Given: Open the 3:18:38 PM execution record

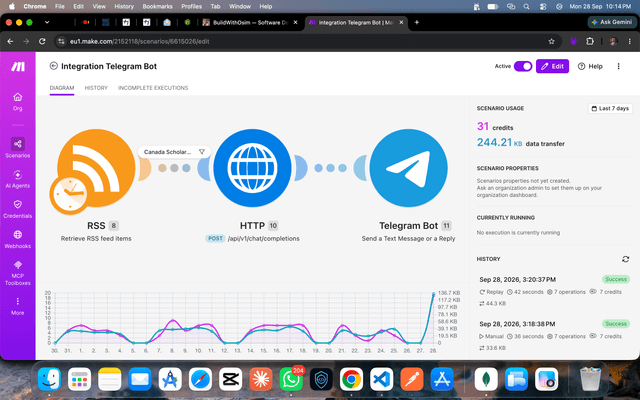Looking at the screenshot, I should 554,336.
